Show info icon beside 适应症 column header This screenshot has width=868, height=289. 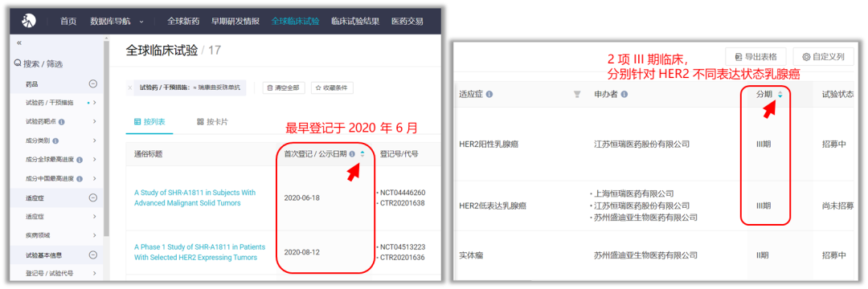pos(489,95)
